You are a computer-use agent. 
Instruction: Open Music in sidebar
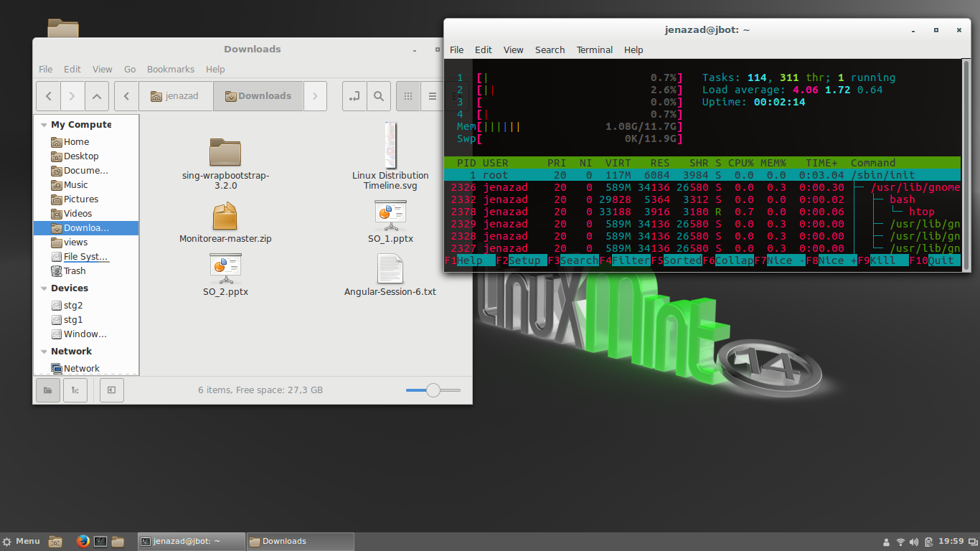point(86,185)
